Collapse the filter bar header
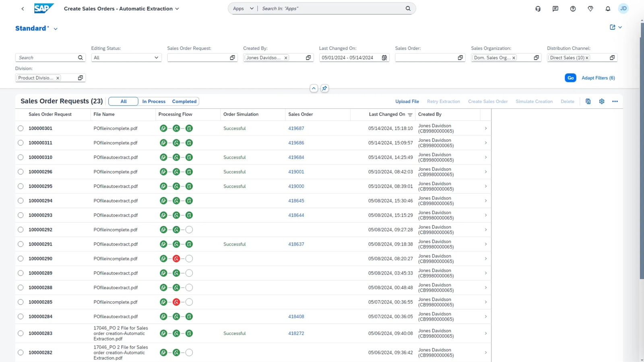The width and height of the screenshot is (644, 362). [x=314, y=88]
